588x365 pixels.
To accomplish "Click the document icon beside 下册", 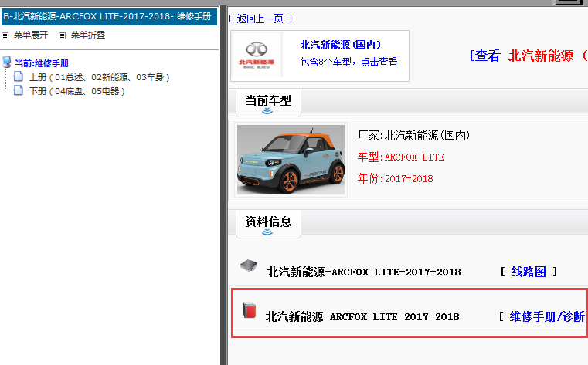I will click(19, 90).
